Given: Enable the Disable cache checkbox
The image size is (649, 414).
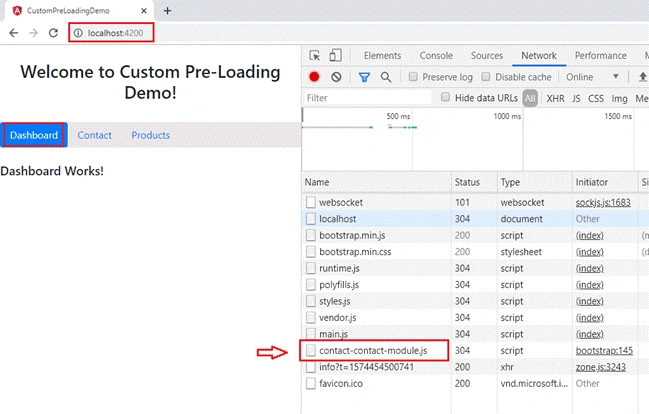Looking at the screenshot, I should pos(486,77).
